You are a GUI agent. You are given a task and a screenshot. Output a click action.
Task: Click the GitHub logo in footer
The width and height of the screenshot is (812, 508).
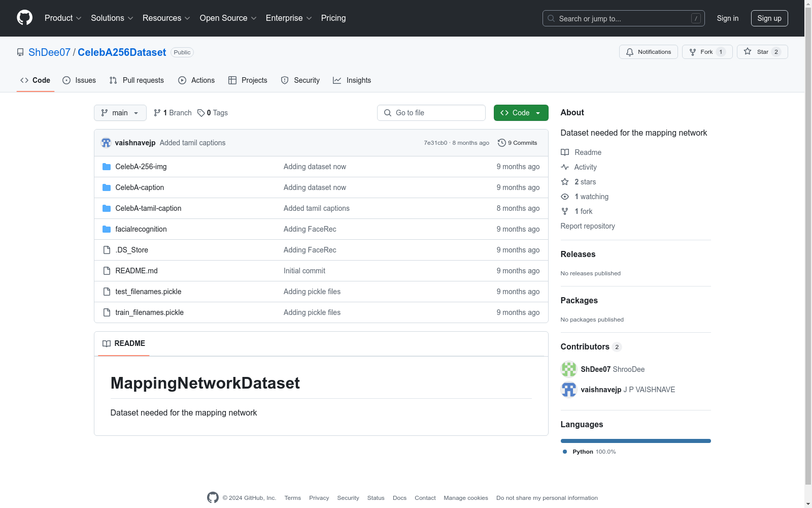point(213,498)
